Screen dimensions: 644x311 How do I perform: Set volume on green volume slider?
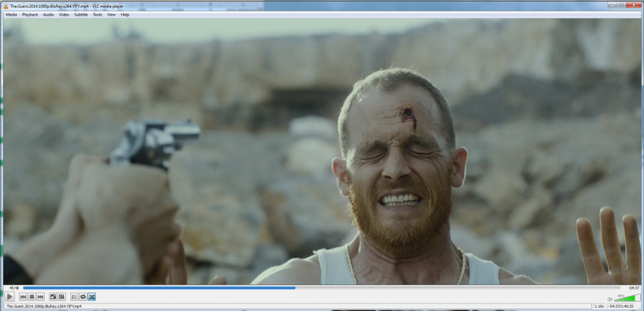[627, 298]
